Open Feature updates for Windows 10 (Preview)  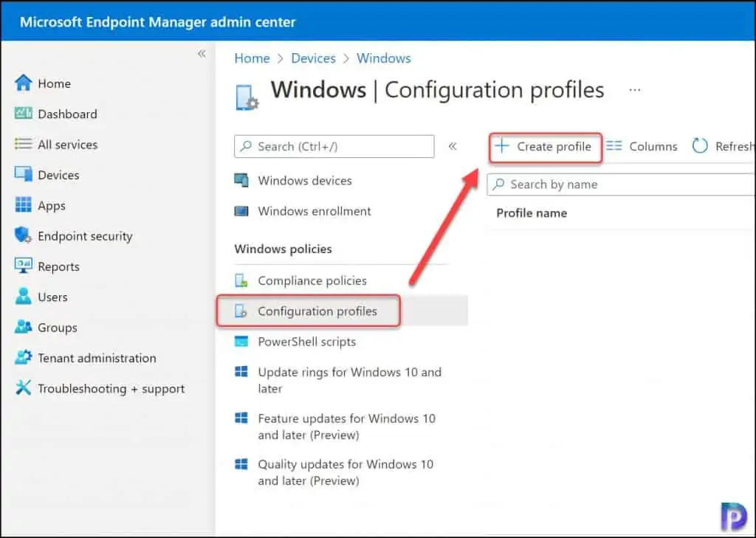(347, 426)
